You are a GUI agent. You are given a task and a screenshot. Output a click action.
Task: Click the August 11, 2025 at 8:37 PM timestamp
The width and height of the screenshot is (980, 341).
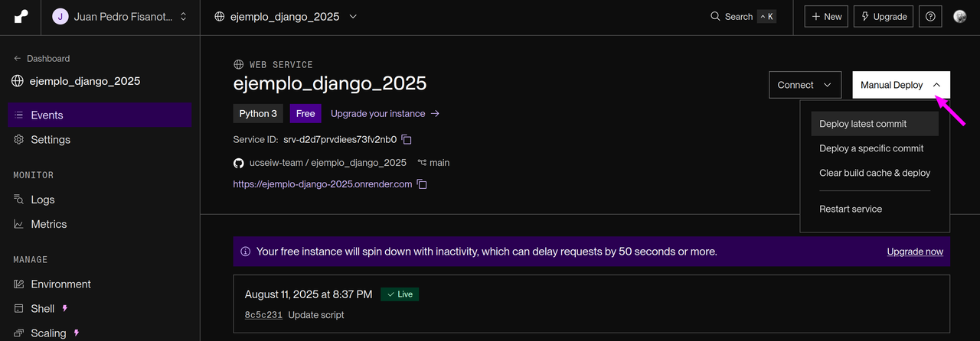309,294
